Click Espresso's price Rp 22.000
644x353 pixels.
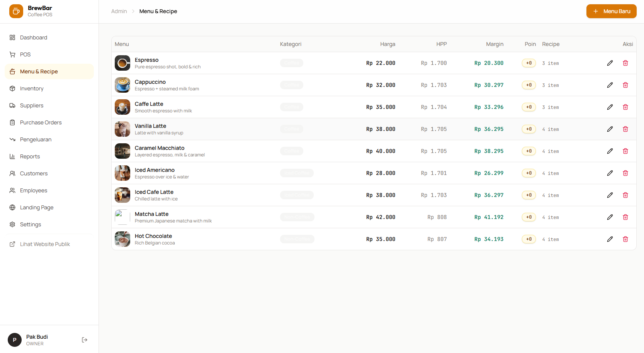click(381, 63)
